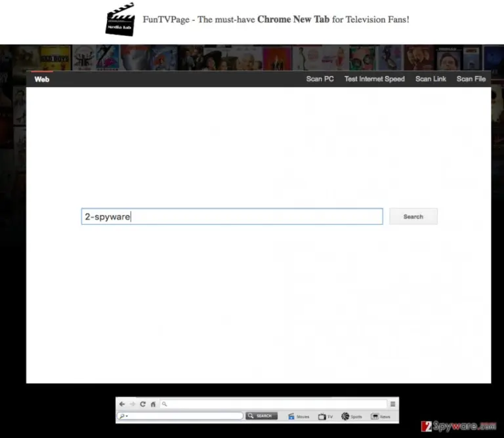Screen dimensions: 504x438
Task: Click Scan Link in navigation bar
Action: pos(430,79)
